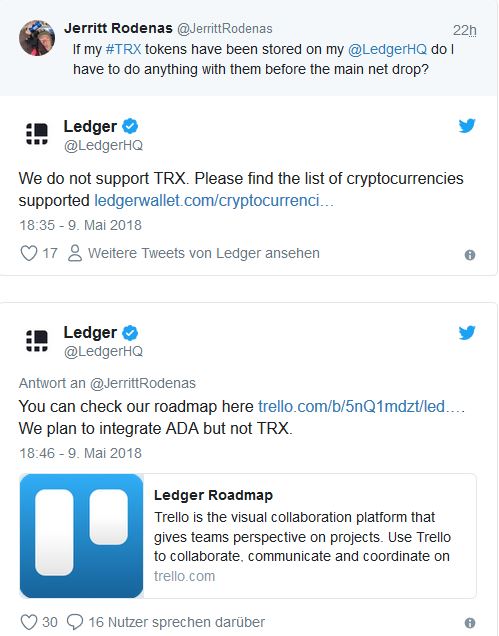The height and width of the screenshot is (636, 499).
Task: Open ledgerwallet.com cryptocurrencies link
Action: click(214, 201)
